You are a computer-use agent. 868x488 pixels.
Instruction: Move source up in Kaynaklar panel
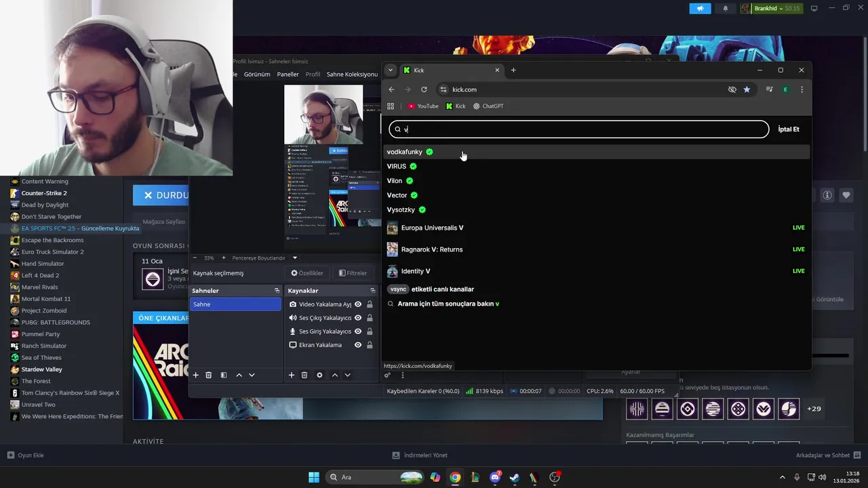(334, 375)
